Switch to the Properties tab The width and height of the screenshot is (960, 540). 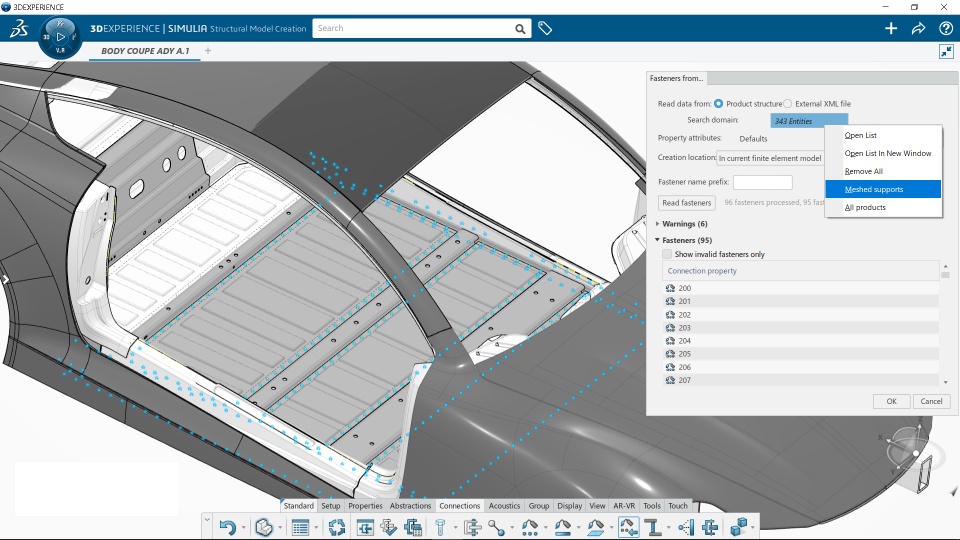click(365, 506)
